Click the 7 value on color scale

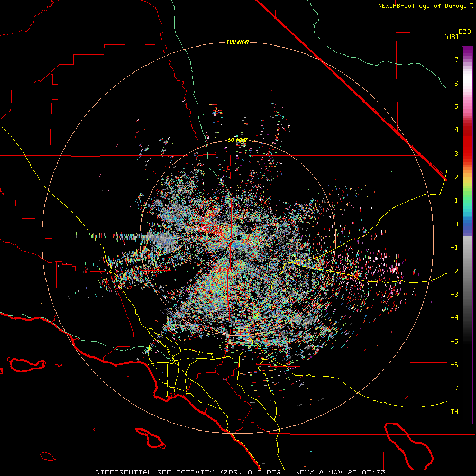coord(456,59)
